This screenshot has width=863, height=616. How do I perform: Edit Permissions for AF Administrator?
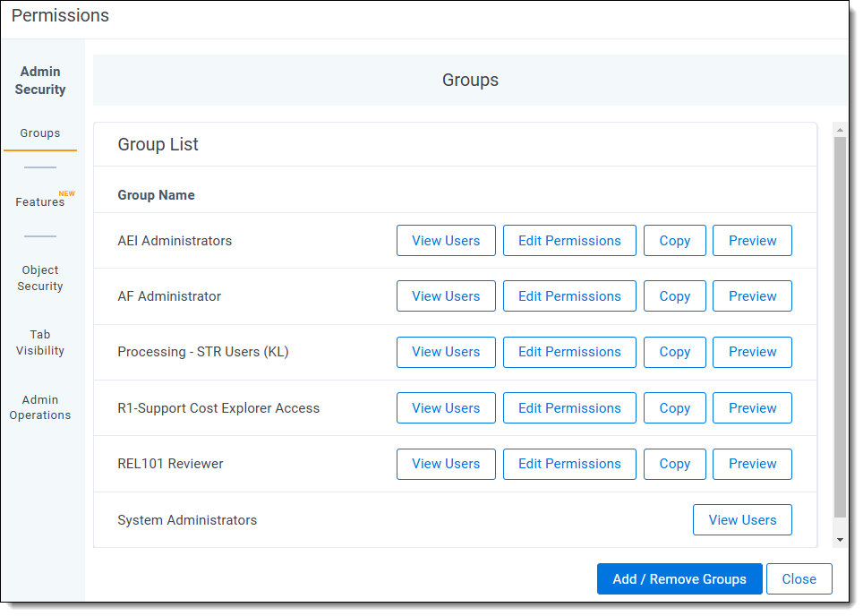(x=569, y=296)
